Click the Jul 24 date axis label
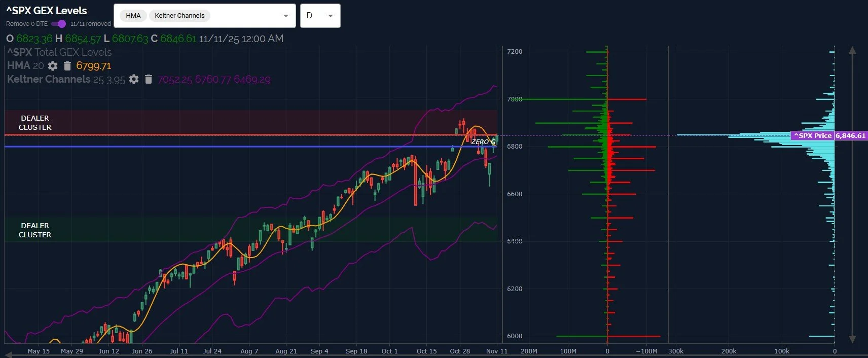The width and height of the screenshot is (868, 358). pos(212,351)
